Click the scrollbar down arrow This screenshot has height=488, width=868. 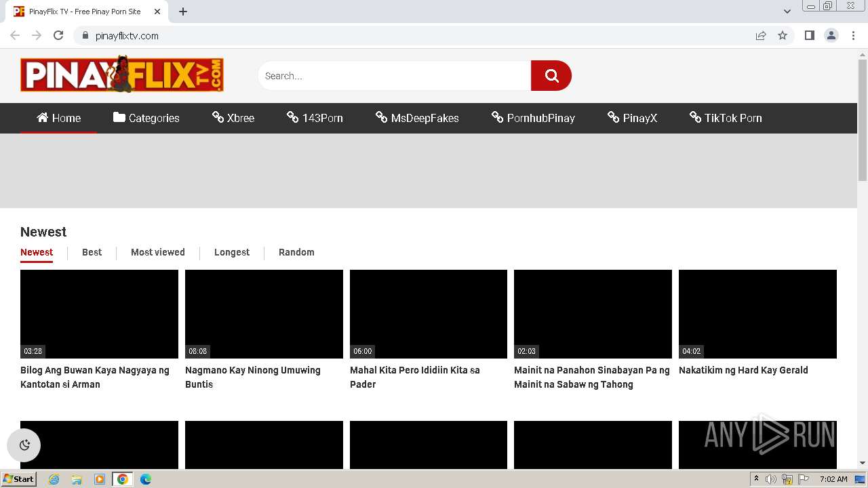pyautogui.click(x=863, y=463)
